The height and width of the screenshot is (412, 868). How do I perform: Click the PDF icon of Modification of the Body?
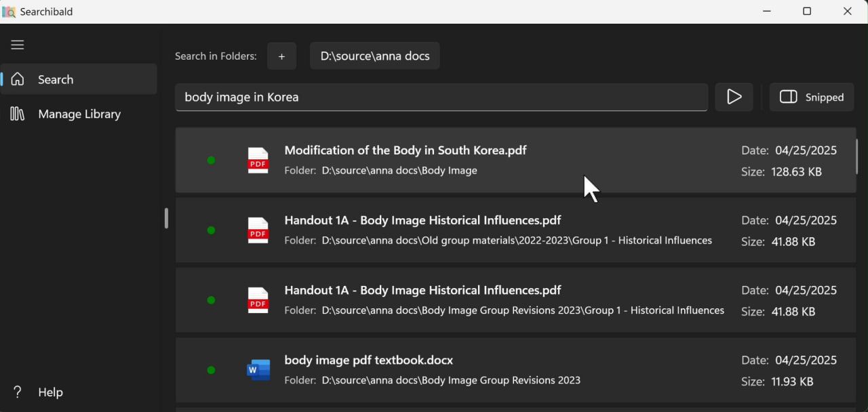coord(258,161)
